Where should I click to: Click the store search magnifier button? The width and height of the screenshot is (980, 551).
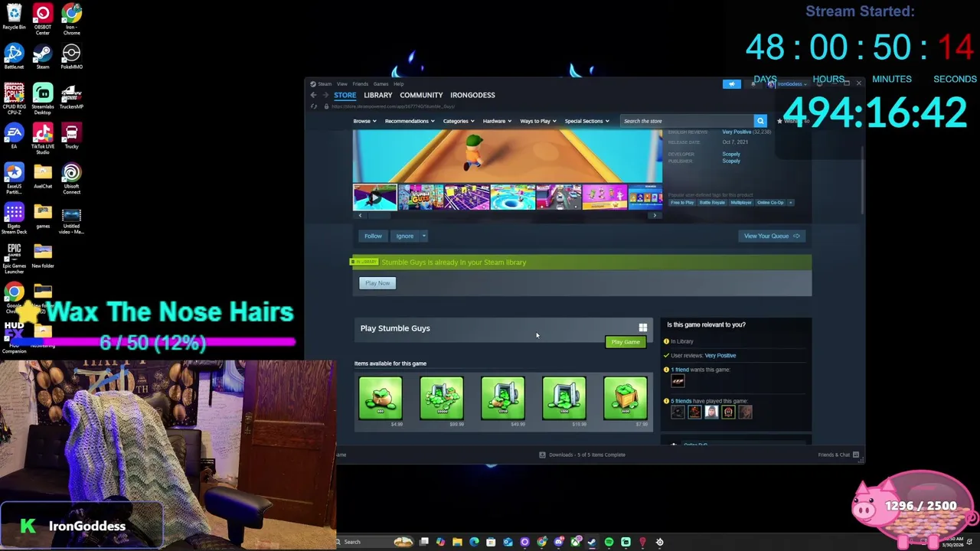(760, 121)
